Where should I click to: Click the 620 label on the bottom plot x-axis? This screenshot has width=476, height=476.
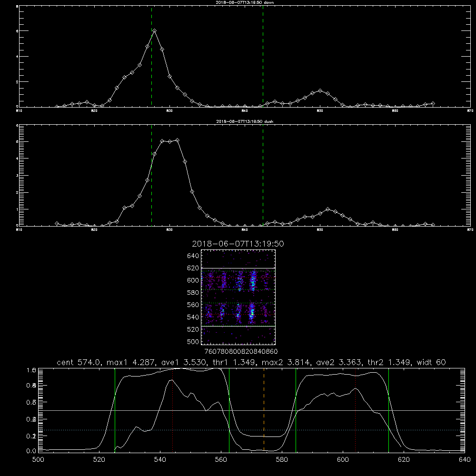(404, 460)
